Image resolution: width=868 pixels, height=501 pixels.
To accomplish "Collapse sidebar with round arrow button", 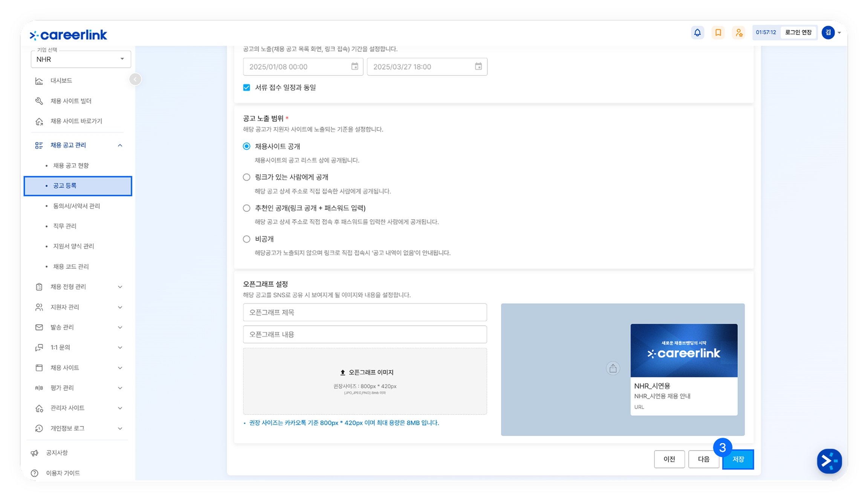I will [135, 79].
